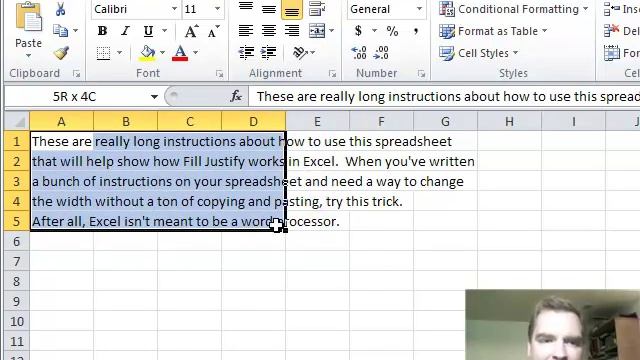Open the Copy options arrow
The height and width of the screenshot is (360, 640).
coord(76,31)
